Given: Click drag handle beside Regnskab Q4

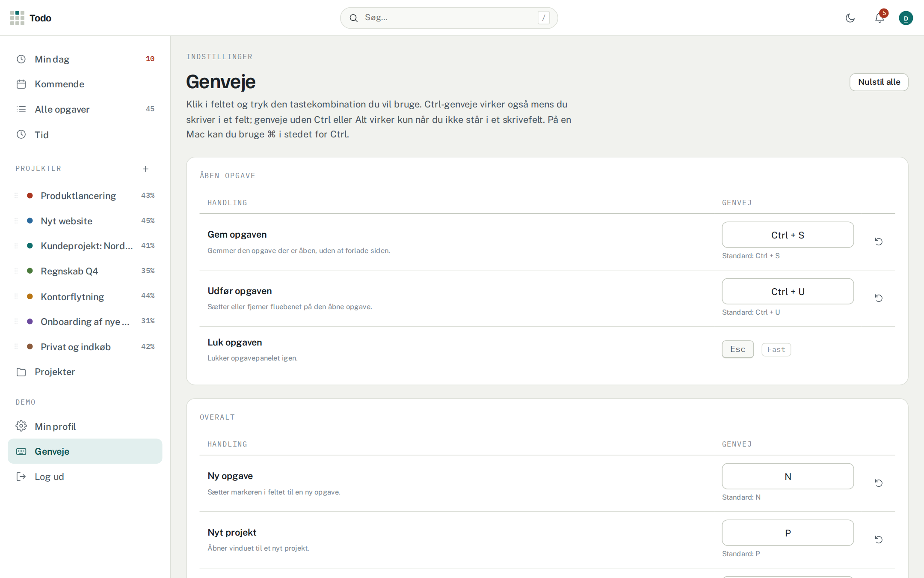Looking at the screenshot, I should coord(16,271).
